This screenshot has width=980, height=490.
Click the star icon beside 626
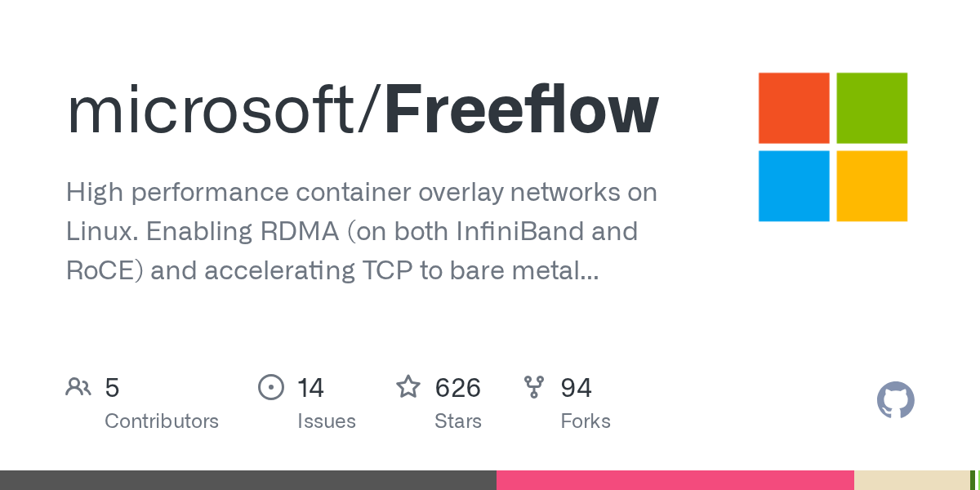point(408,386)
